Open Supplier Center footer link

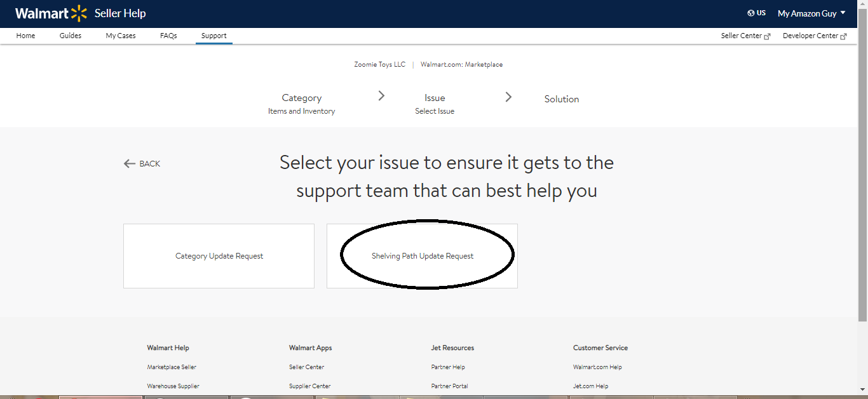[x=309, y=386]
